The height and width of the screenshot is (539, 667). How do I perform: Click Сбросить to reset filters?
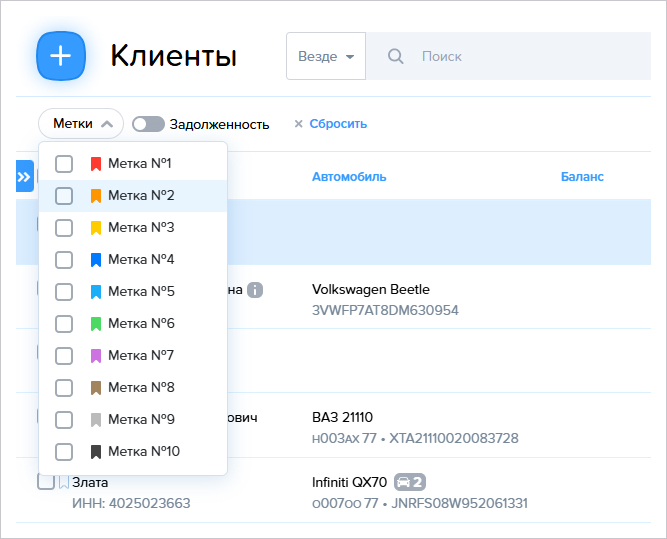point(338,124)
